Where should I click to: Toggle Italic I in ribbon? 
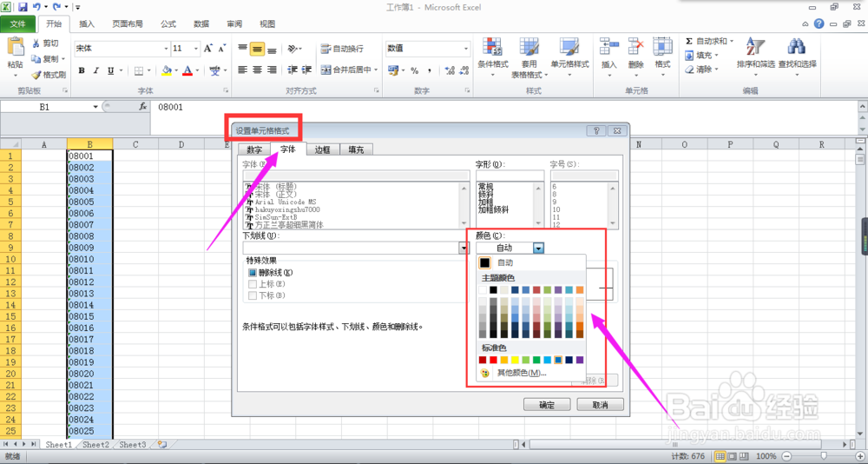[96, 70]
